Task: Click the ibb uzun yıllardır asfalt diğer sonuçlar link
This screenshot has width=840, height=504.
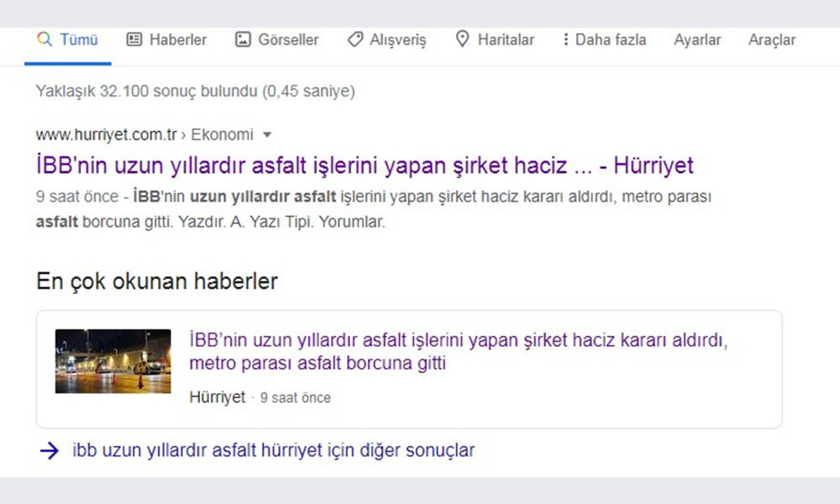Action: pyautogui.click(x=274, y=450)
